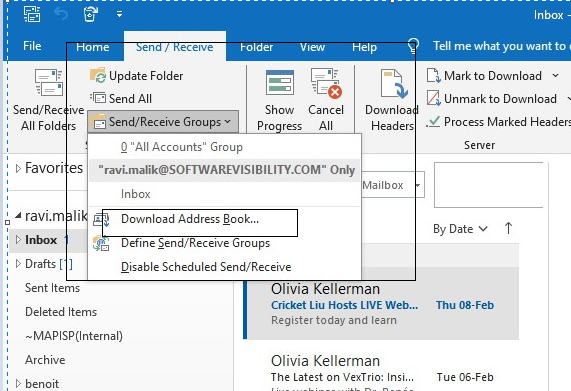The image size is (571, 391).
Task: Click the Show Progress icon
Action: 280,83
